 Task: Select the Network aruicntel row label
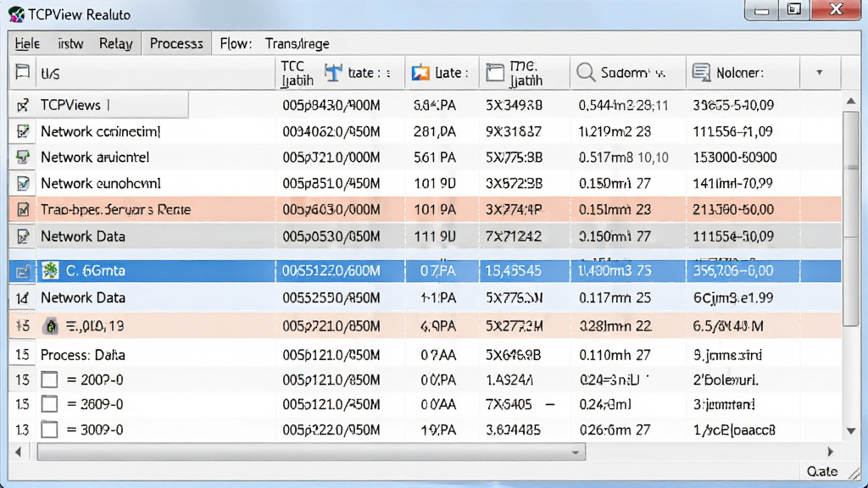pyautogui.click(x=95, y=157)
